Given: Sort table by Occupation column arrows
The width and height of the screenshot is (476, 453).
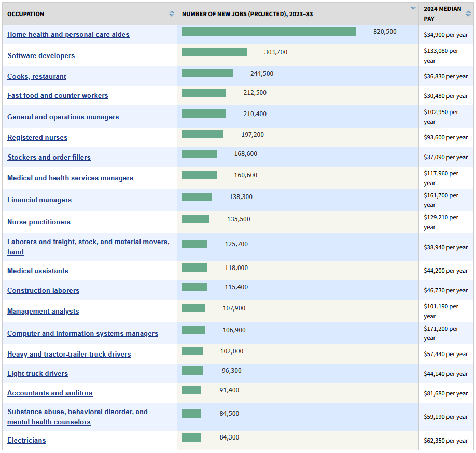Looking at the screenshot, I should click(172, 14).
